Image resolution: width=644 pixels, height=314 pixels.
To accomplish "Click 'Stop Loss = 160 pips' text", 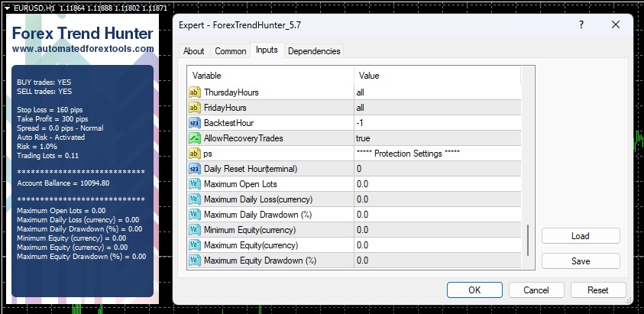I will tap(50, 110).
